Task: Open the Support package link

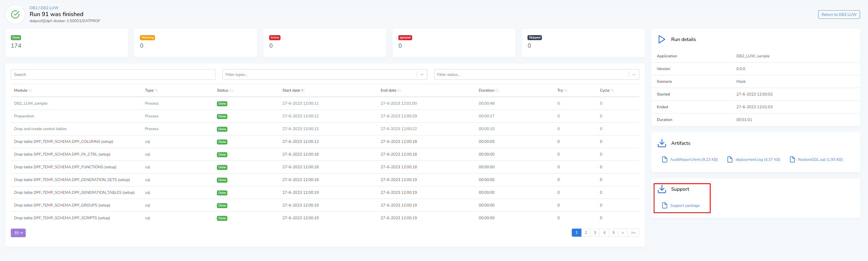Action: coord(684,206)
